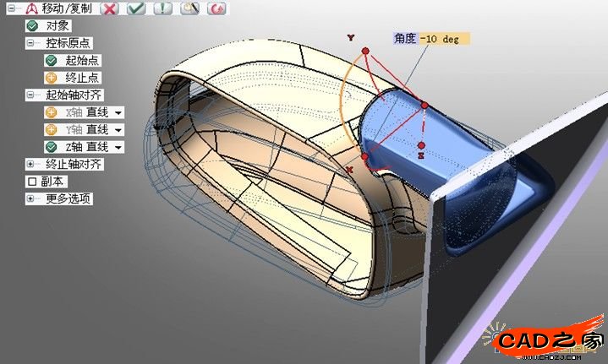Expand the 终止轴对齐 section
This screenshot has height=364, width=608.
(31, 165)
